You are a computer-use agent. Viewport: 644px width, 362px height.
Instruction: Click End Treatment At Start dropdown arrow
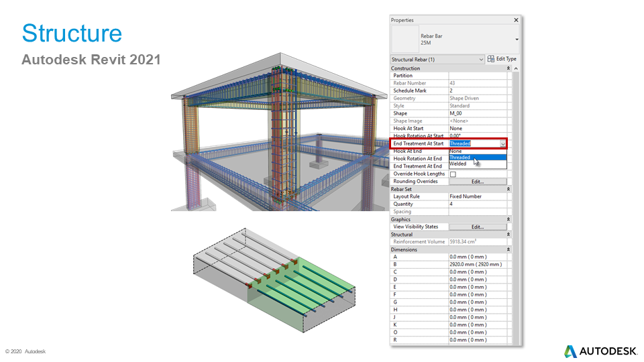502,144
